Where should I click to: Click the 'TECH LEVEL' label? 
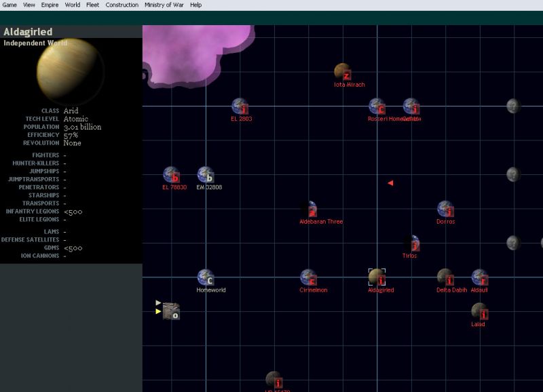42,119
